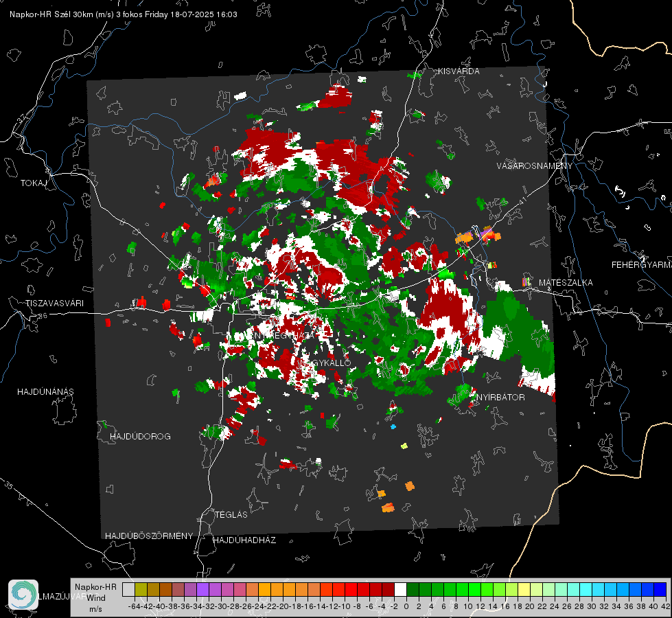Pick the dark red swatch between -4 and -2
This screenshot has width=672, height=618.
[x=388, y=589]
